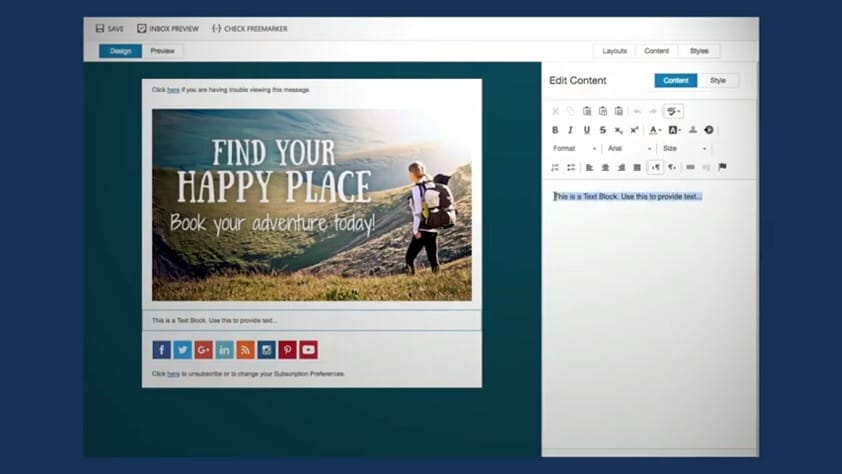Image resolution: width=842 pixels, height=474 pixels.
Task: Open the text color picker
Action: [x=655, y=130]
